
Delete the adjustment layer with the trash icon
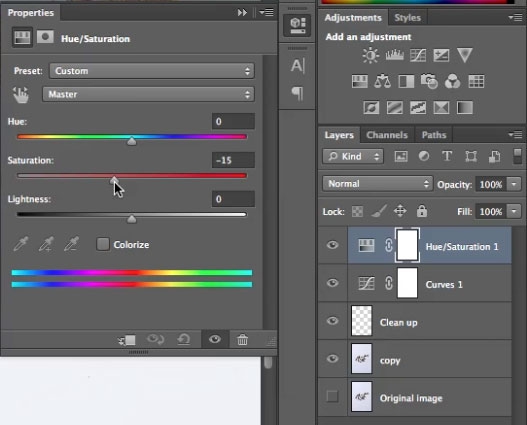(x=242, y=340)
